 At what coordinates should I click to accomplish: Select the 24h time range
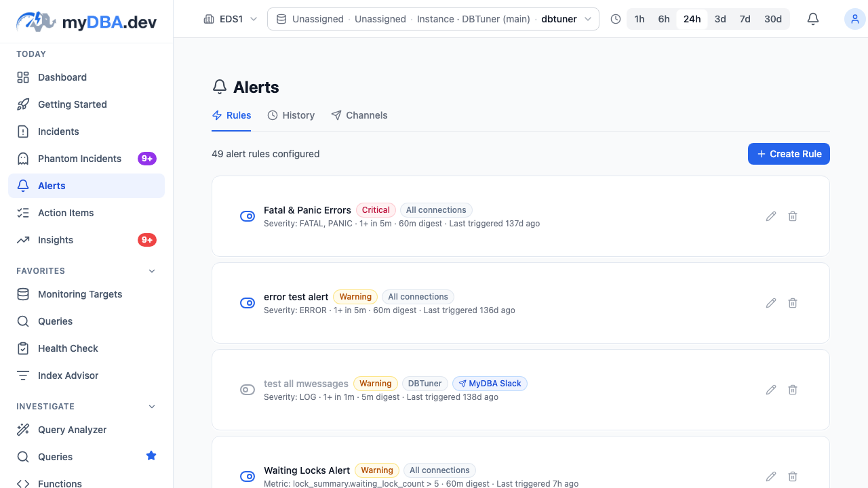coord(692,19)
